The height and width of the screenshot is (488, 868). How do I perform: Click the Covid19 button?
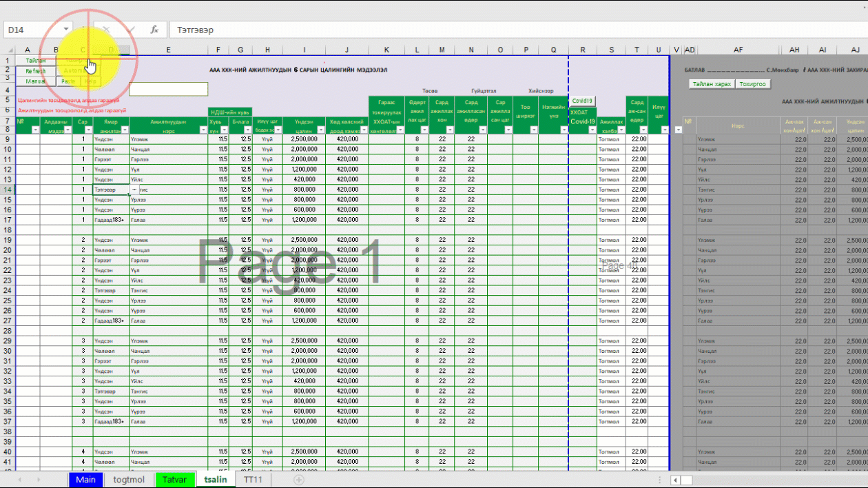pyautogui.click(x=582, y=101)
